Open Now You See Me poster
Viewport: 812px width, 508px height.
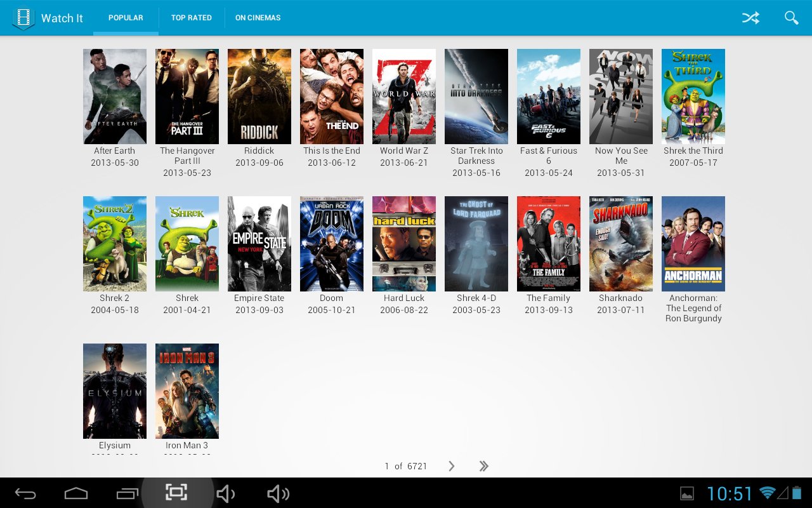click(x=621, y=97)
